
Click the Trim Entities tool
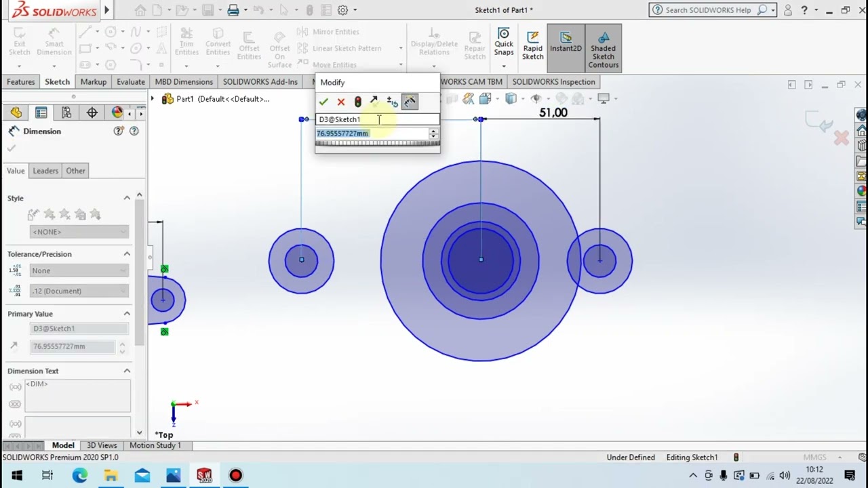click(x=186, y=43)
